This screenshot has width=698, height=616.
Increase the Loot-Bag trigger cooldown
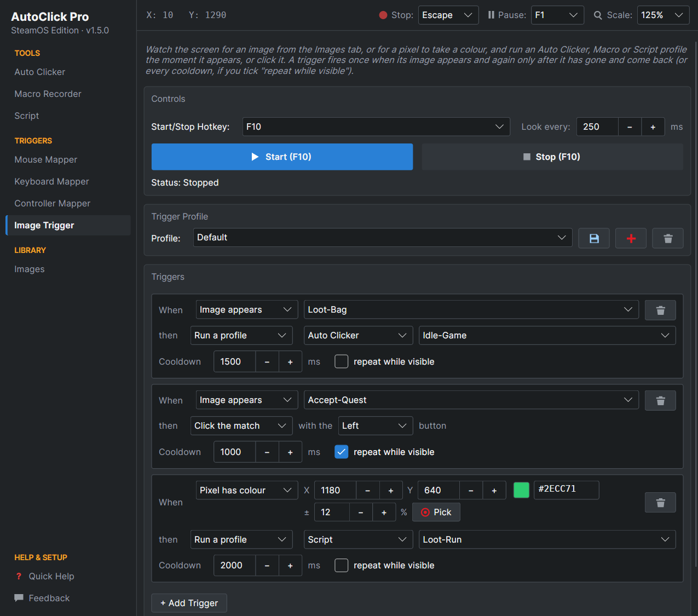pos(290,362)
